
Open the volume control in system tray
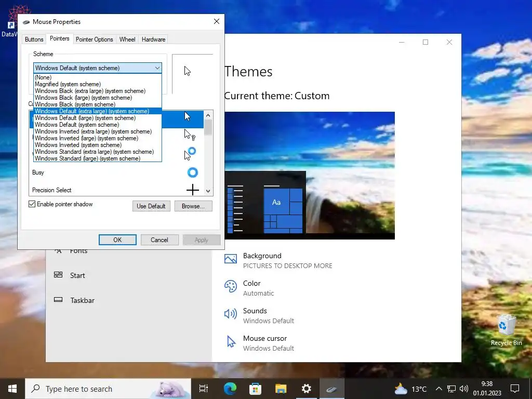tap(464, 389)
